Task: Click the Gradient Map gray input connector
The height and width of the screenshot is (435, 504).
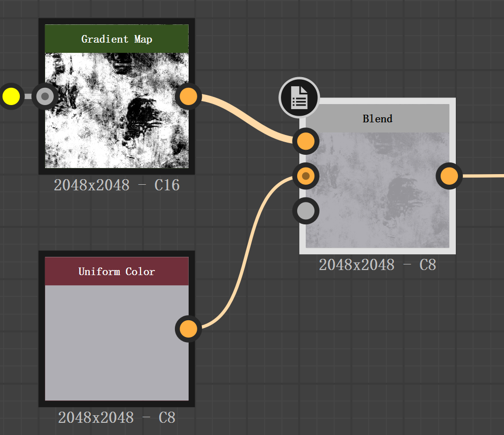Action: click(x=45, y=96)
